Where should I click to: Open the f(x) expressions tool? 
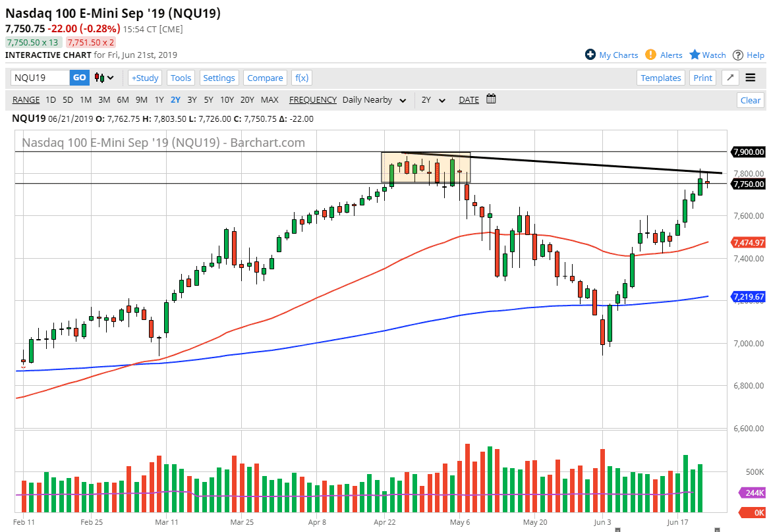301,78
